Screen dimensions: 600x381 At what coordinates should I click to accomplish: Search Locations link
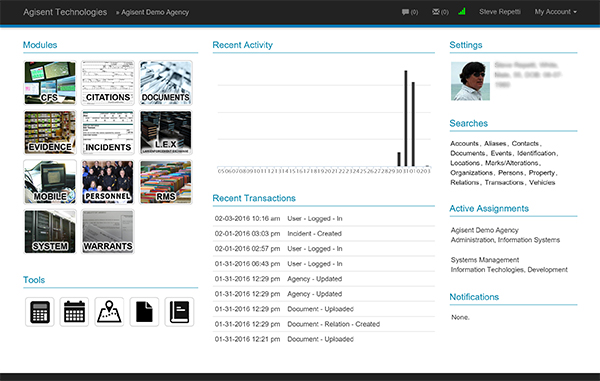point(465,163)
